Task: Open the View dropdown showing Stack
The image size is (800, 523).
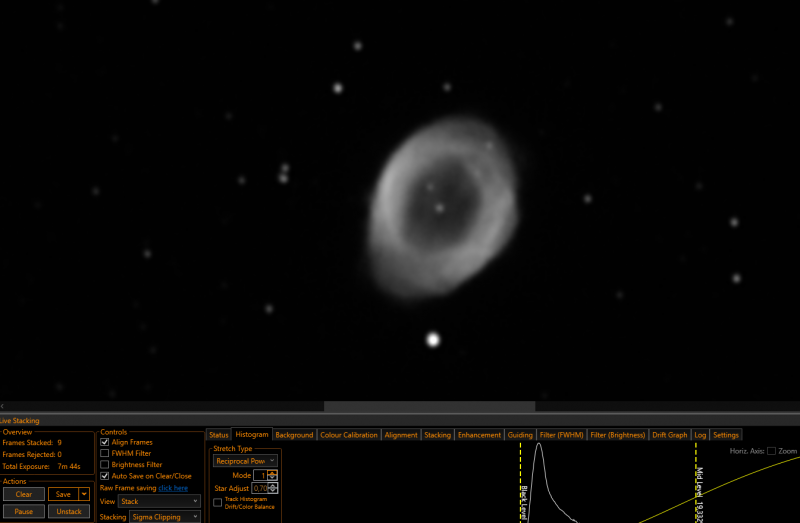Action: [159, 502]
